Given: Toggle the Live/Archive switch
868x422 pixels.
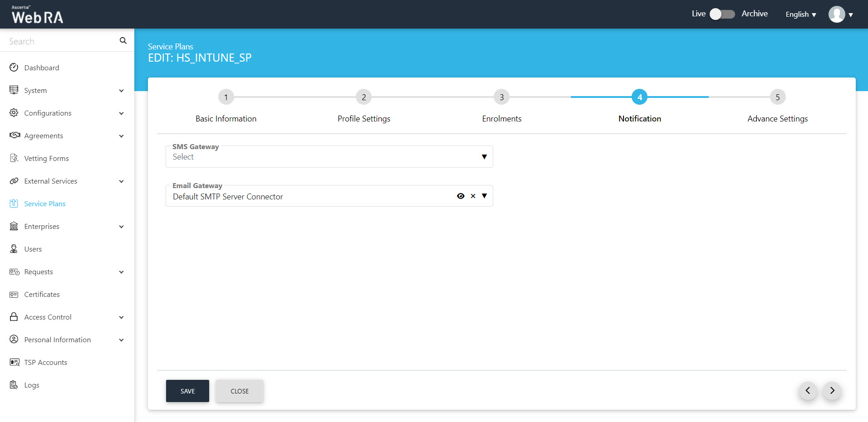Looking at the screenshot, I should point(722,14).
